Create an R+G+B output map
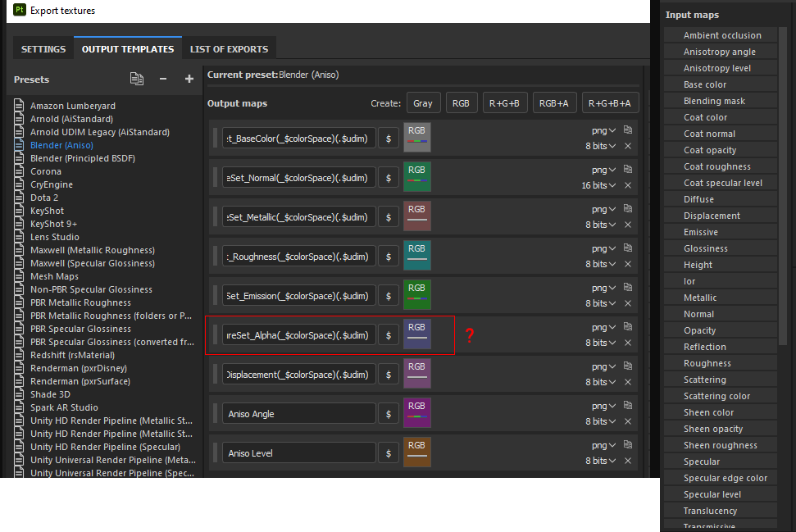796x532 pixels. [x=505, y=103]
